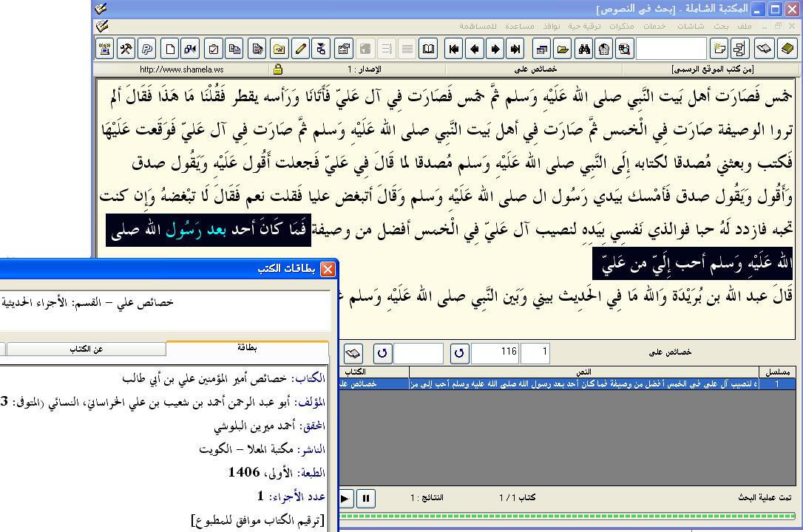Screen dimensions: 803x532
Task: Click the page number field showing 116
Action: (x=495, y=353)
